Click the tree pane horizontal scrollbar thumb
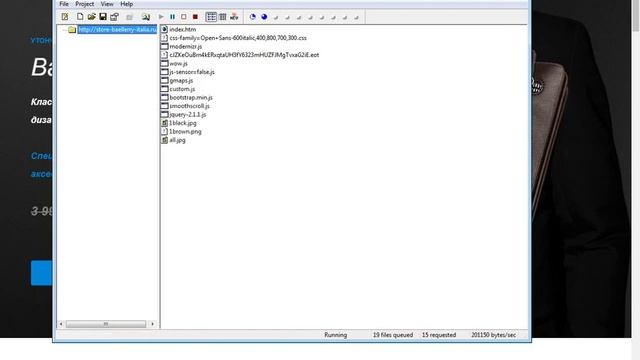The width and height of the screenshot is (640, 360). point(106,324)
